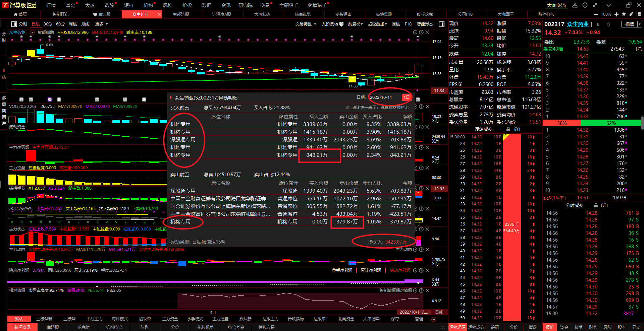Switch to the 龙虎榜 bottom tab
The width and height of the screenshot is (644, 331).
pyautogui.click(x=84, y=327)
